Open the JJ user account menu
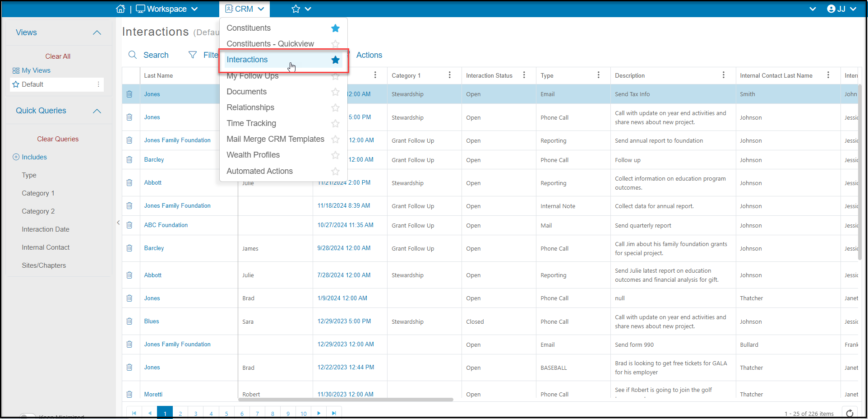This screenshot has height=419, width=868. [x=842, y=9]
